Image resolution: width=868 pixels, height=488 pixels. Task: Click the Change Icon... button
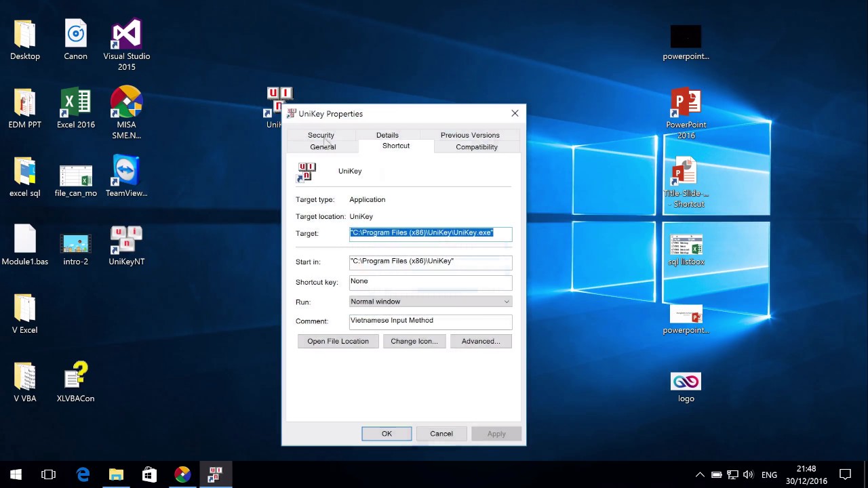(x=414, y=341)
